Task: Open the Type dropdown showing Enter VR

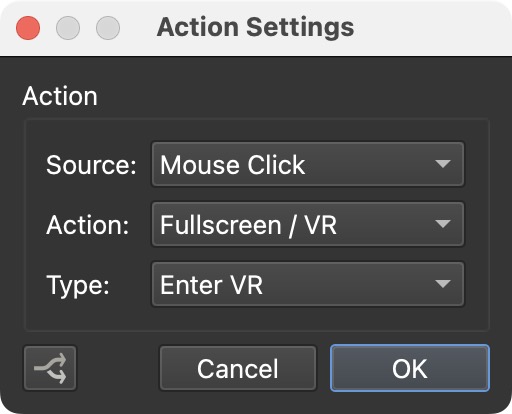Action: 308,284
